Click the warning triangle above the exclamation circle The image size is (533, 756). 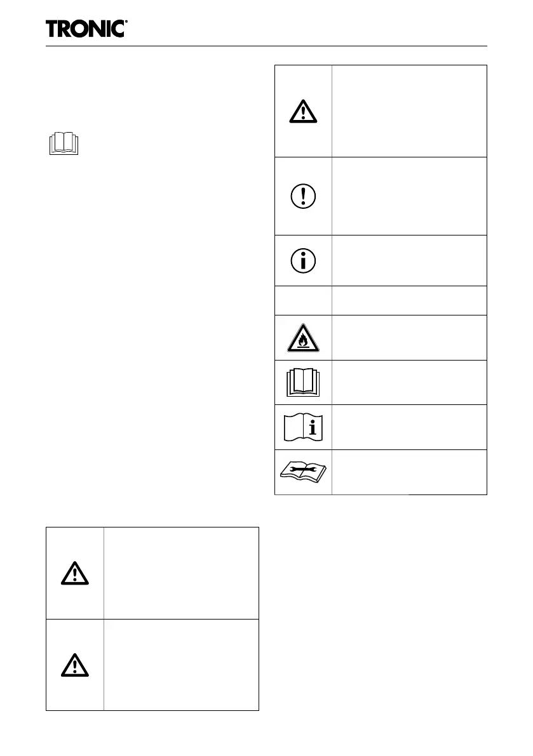coord(303,112)
